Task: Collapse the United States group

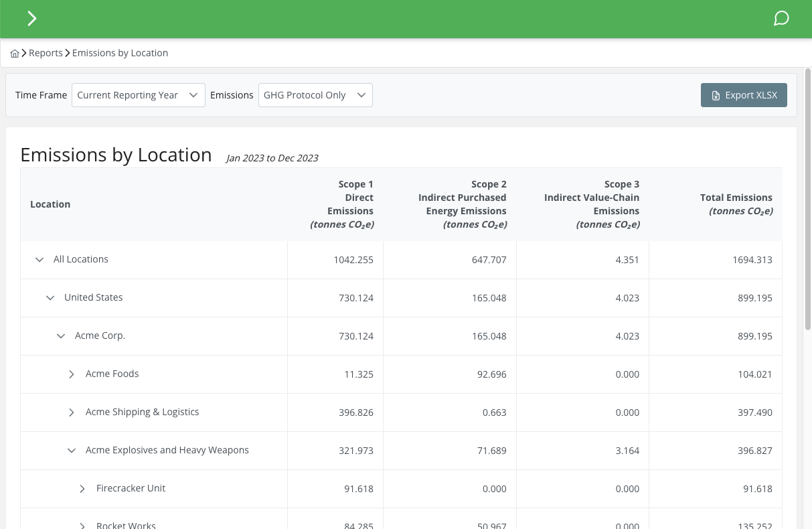Action: point(50,297)
